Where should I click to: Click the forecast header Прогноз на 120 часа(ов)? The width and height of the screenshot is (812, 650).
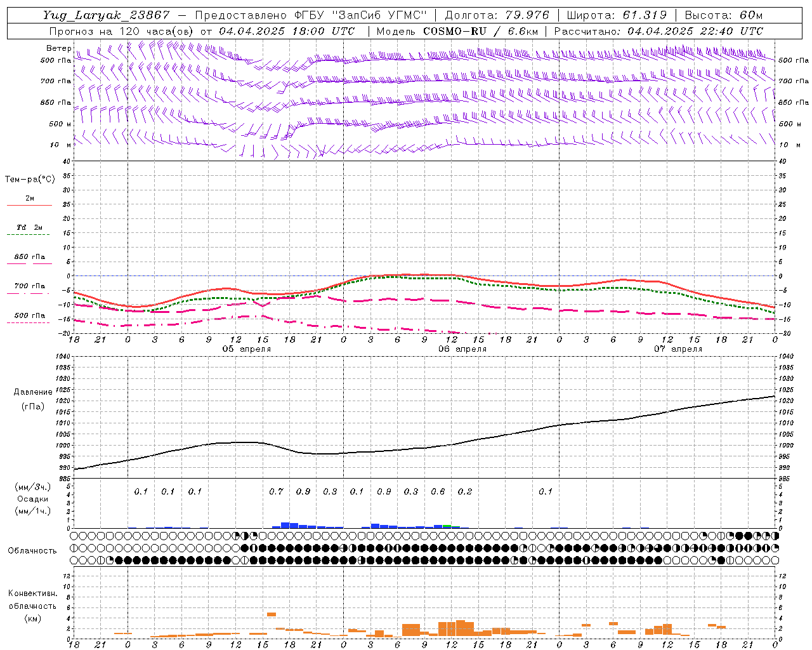pyautogui.click(x=122, y=31)
